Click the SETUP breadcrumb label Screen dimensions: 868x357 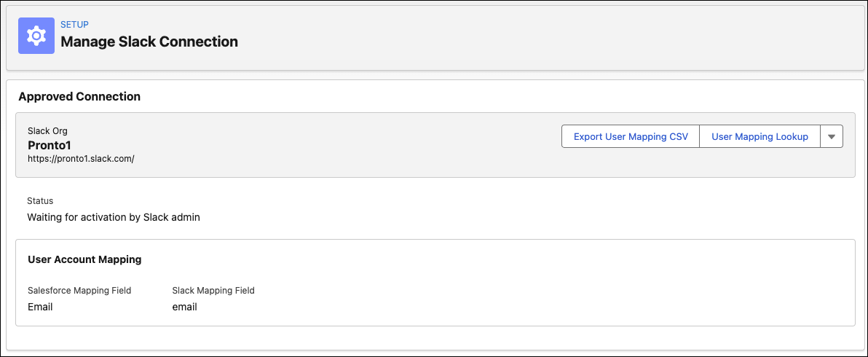point(74,25)
